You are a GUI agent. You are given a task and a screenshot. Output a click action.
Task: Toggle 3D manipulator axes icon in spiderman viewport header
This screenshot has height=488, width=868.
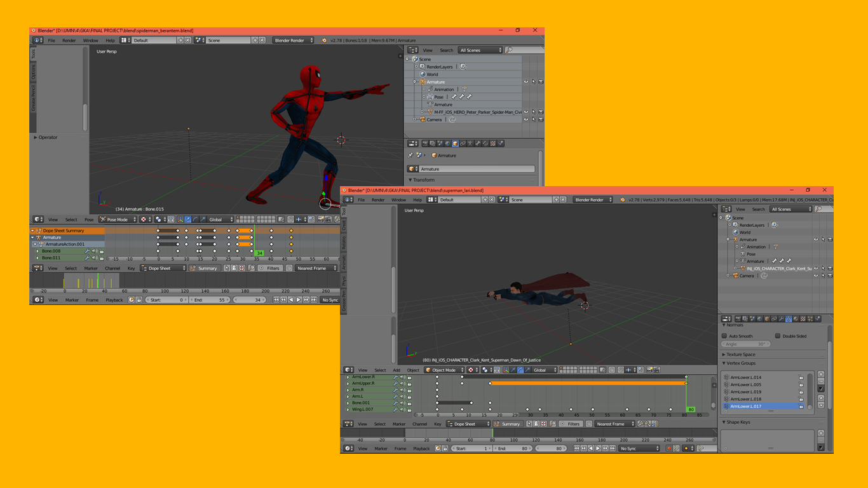pyautogui.click(x=180, y=219)
